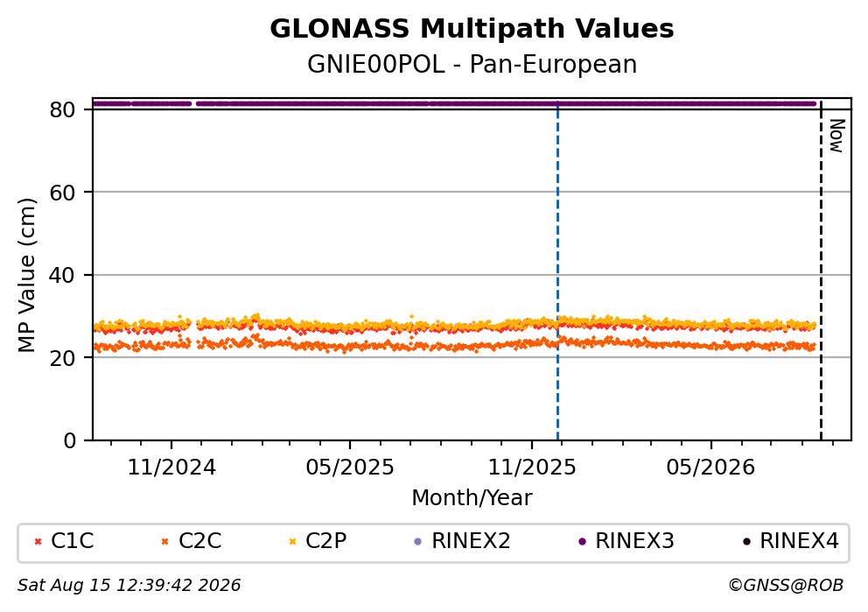Click the 11/2024 x-axis tick label
868x612 pixels.
[x=171, y=468]
